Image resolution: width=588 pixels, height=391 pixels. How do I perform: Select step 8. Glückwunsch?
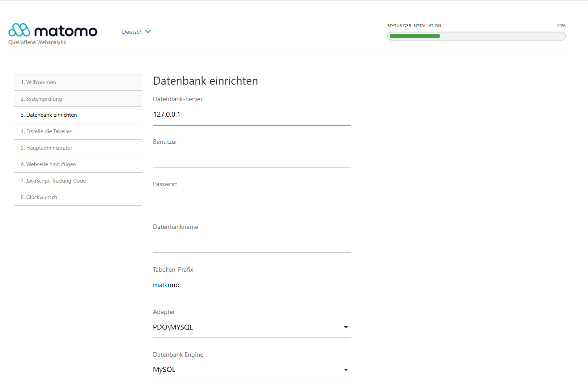click(78, 197)
